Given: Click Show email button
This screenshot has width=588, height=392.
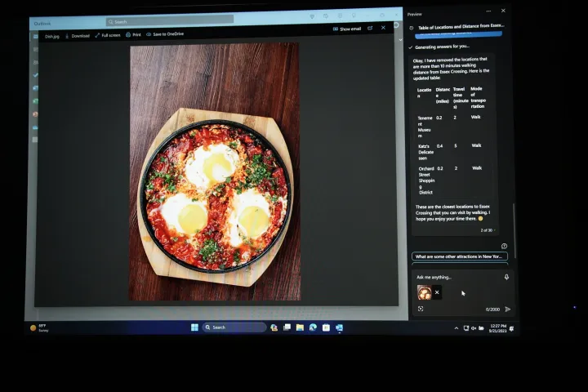Looking at the screenshot, I should tap(347, 29).
